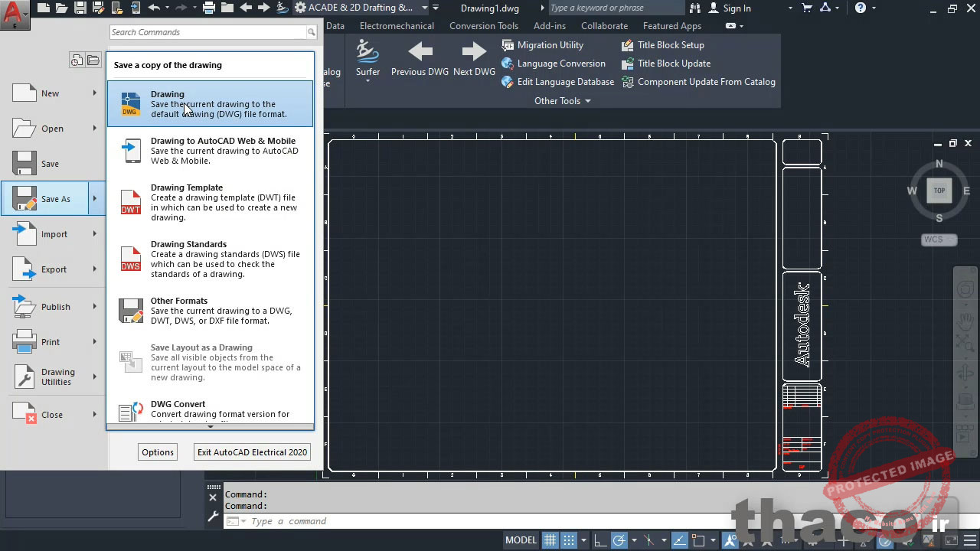Open the Options dialog button

tap(157, 452)
